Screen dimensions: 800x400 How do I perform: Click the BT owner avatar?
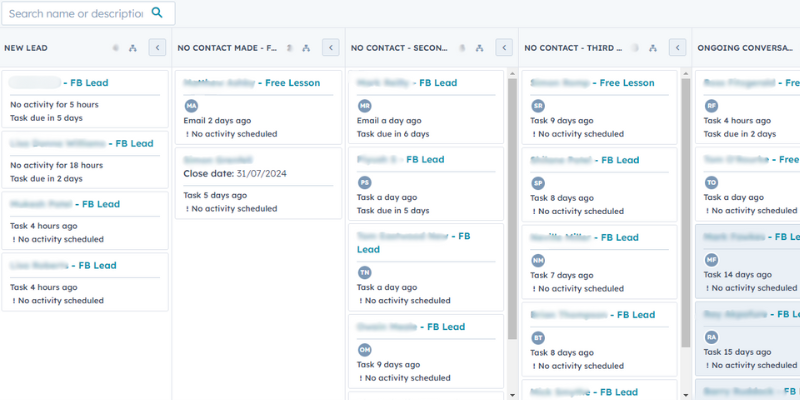pyautogui.click(x=538, y=338)
